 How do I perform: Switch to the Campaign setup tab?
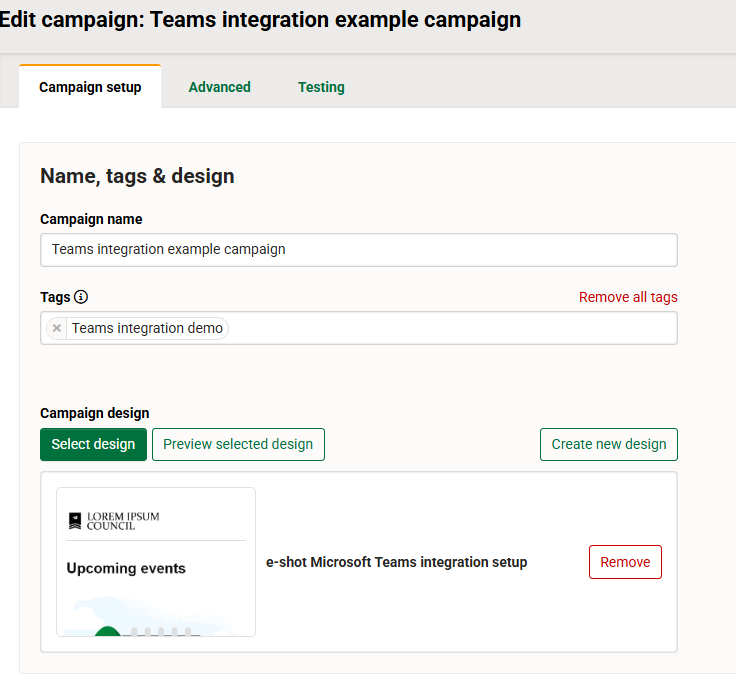click(x=90, y=87)
